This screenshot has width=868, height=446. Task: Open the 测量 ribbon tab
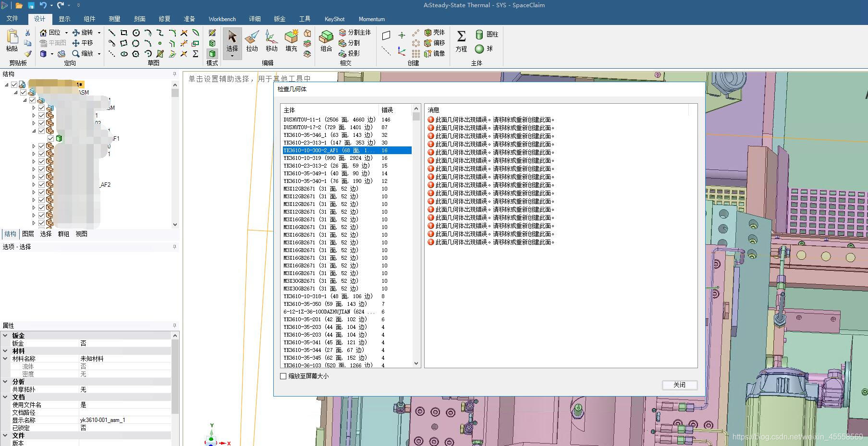tap(114, 19)
